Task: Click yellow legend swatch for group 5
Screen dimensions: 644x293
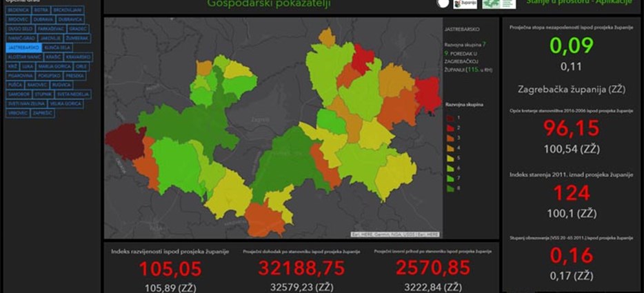Action: coord(450,158)
